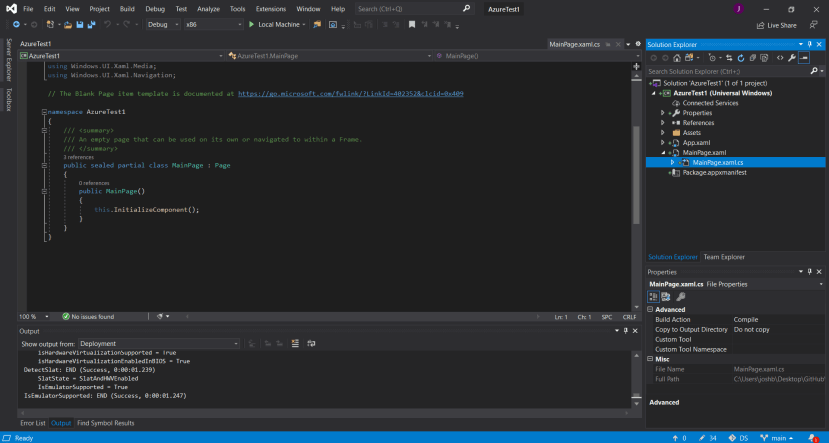Open Properties wrench icon in Solution Explorer toolbar
Screen dimensions: 829x443
[x=791, y=58]
